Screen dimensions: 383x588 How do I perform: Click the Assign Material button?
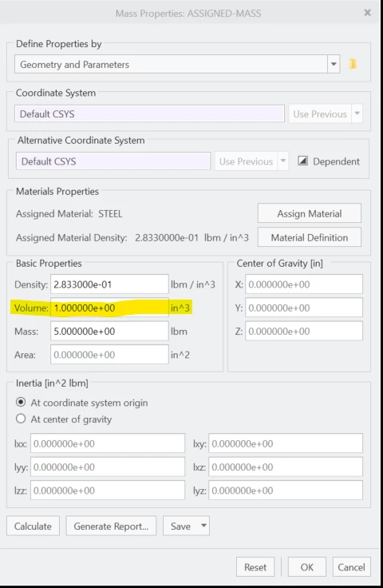pyautogui.click(x=310, y=213)
